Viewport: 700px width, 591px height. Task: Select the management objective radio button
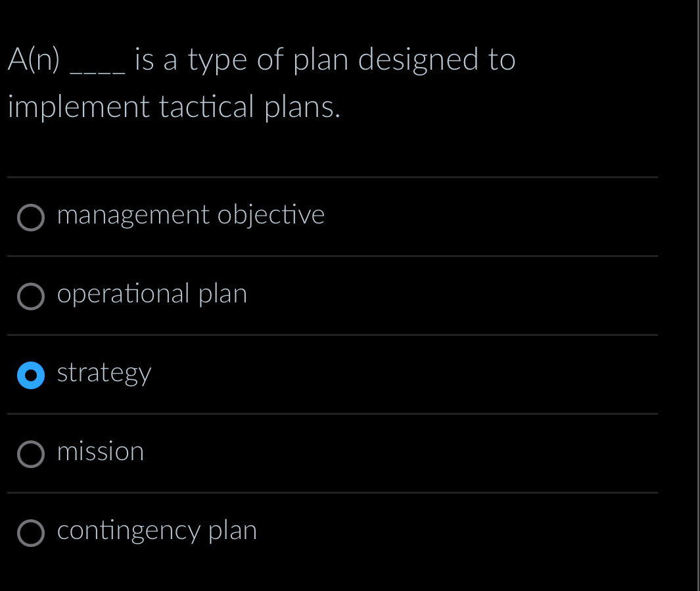click(31, 218)
